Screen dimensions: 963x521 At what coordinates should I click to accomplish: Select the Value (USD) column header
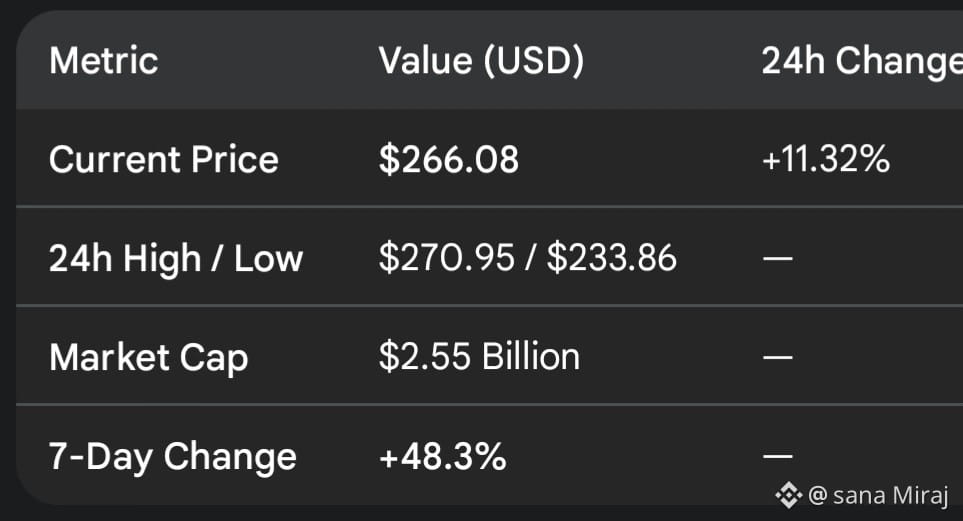coord(482,61)
